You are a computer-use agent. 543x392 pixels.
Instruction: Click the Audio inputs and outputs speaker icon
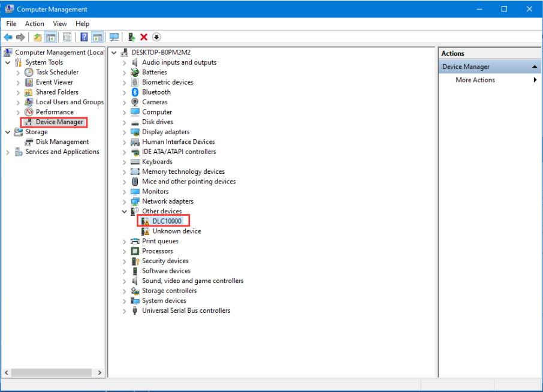pos(135,62)
